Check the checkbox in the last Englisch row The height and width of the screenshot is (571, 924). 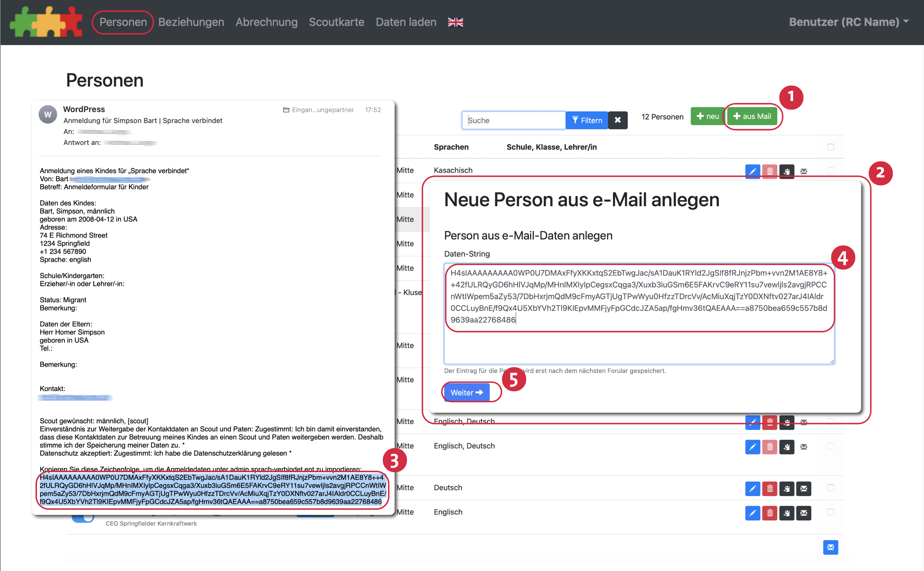click(x=830, y=512)
